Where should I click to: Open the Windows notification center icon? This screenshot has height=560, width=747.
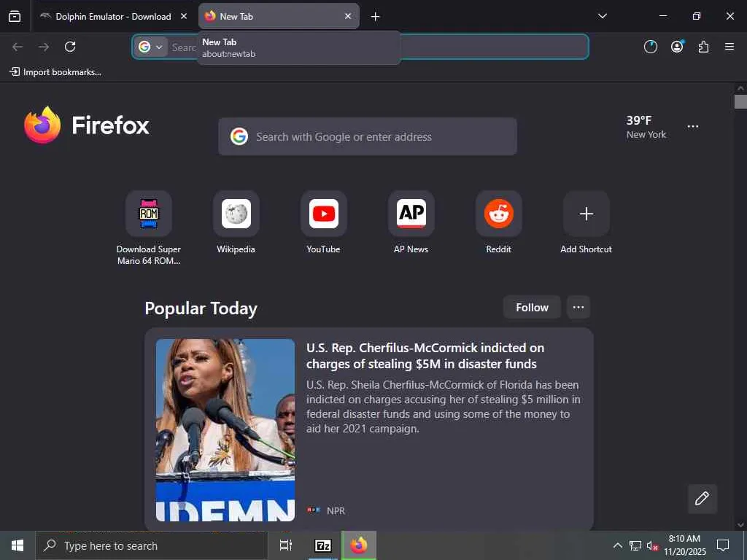point(723,545)
